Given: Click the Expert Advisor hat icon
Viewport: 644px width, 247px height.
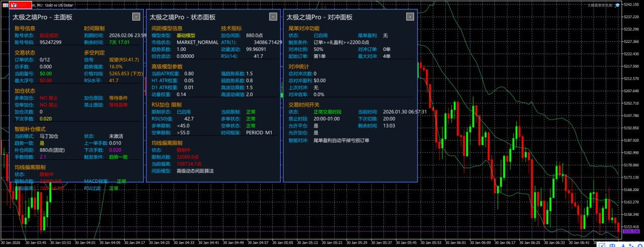Looking at the screenshot, I should tap(617, 5).
